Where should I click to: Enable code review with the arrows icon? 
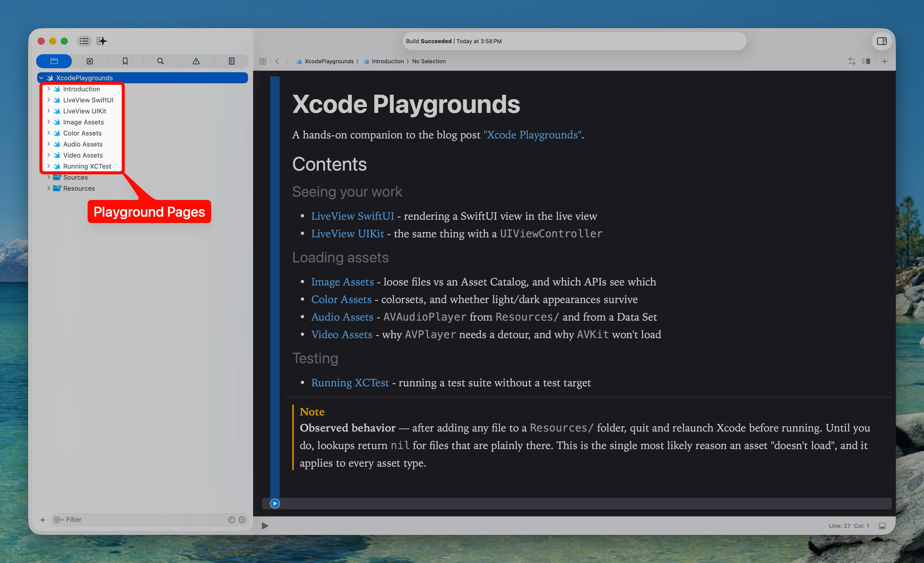[x=852, y=61]
